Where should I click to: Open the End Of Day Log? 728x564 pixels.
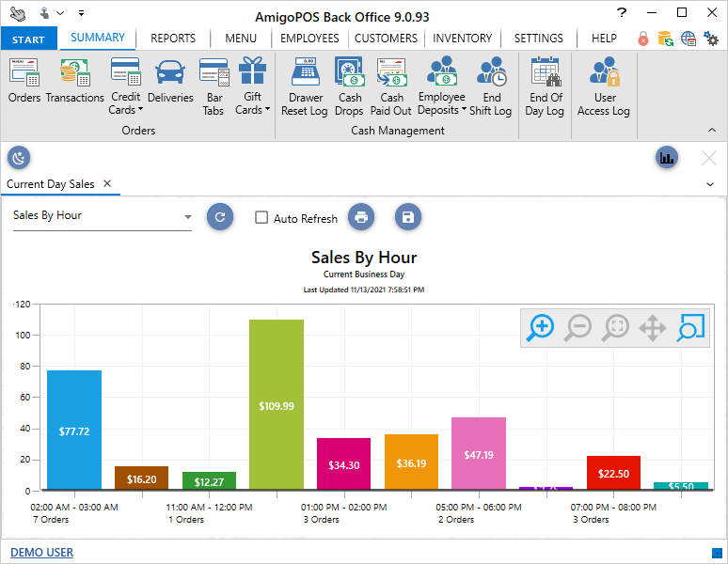[546, 86]
